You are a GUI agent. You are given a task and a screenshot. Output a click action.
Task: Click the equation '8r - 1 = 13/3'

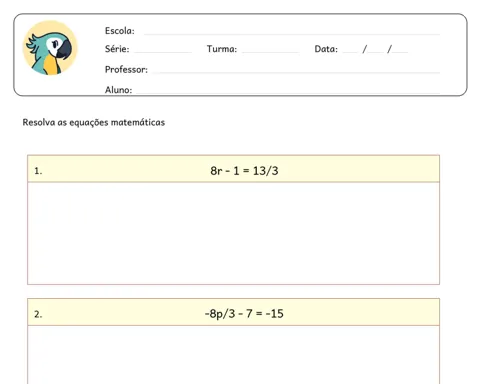pos(244,171)
